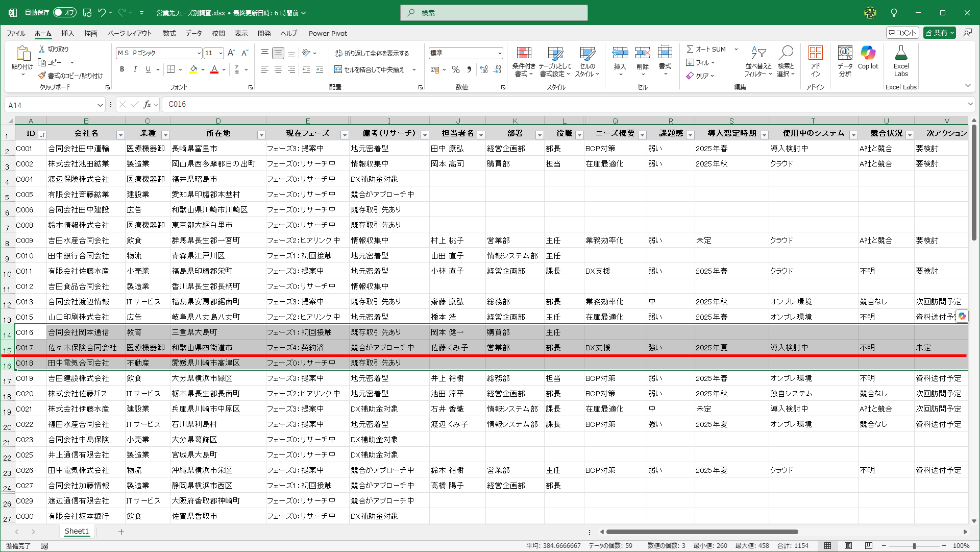This screenshot has height=552, width=980.
Task: Click the テーブルとして書式設定 icon
Action: (555, 61)
